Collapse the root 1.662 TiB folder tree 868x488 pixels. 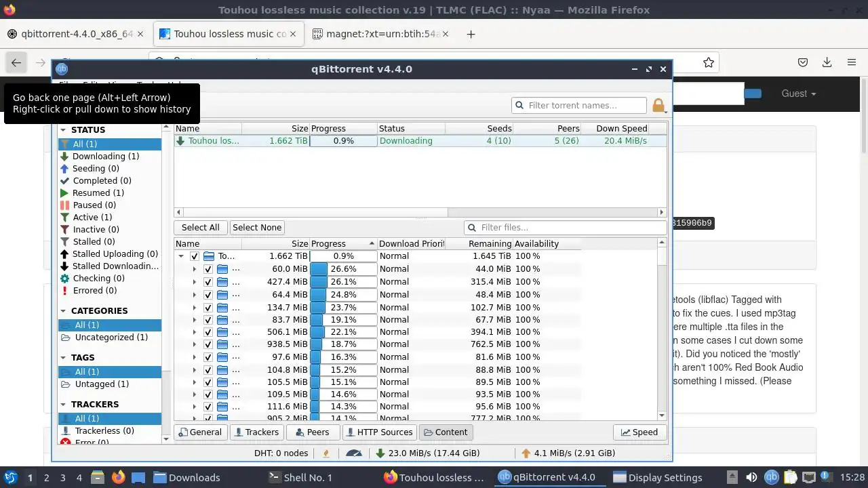click(181, 256)
